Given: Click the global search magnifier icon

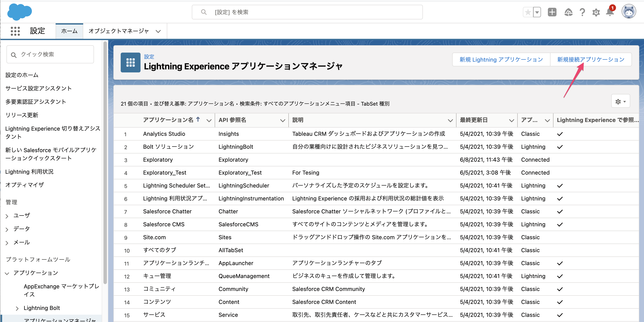Looking at the screenshot, I should click(x=204, y=12).
